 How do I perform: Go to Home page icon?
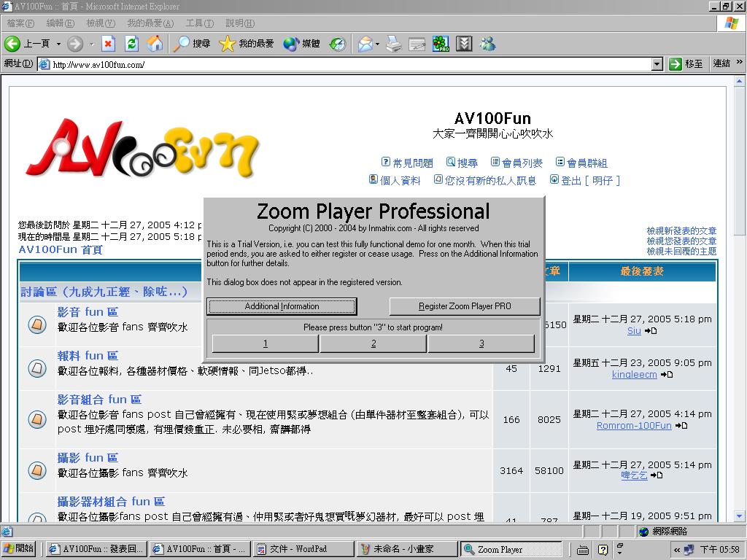[x=155, y=44]
